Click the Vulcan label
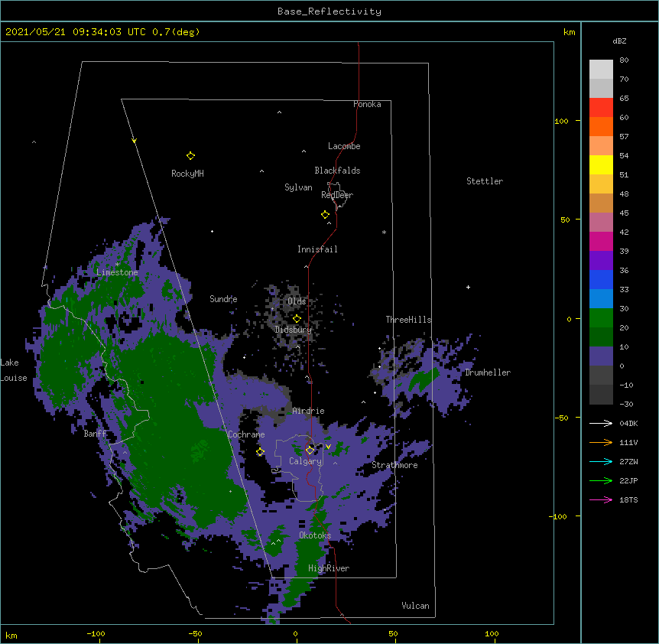 click(x=415, y=606)
